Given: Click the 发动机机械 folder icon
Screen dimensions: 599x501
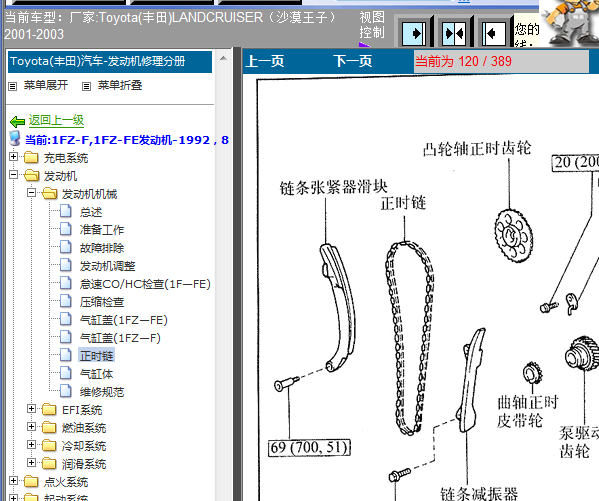Looking at the screenshot, I should pyautogui.click(x=50, y=193).
